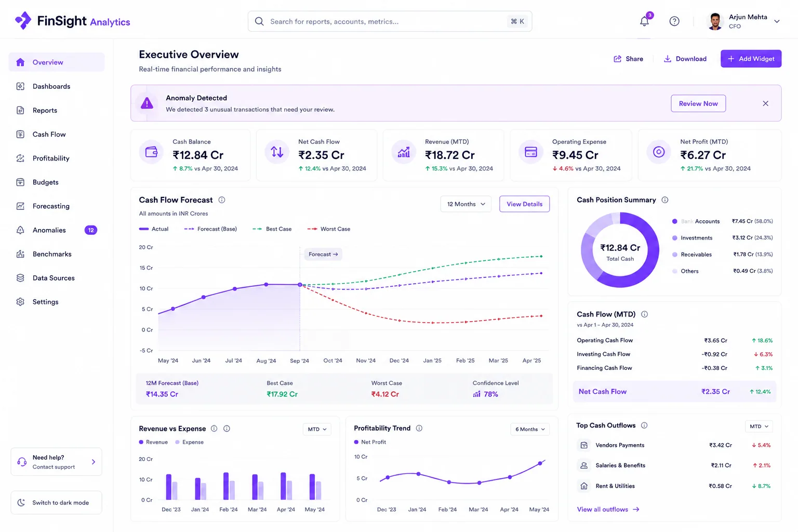Viewport: 798px width, 532px height.
Task: Show info for Cash Flow Forecast
Action: (x=222, y=200)
